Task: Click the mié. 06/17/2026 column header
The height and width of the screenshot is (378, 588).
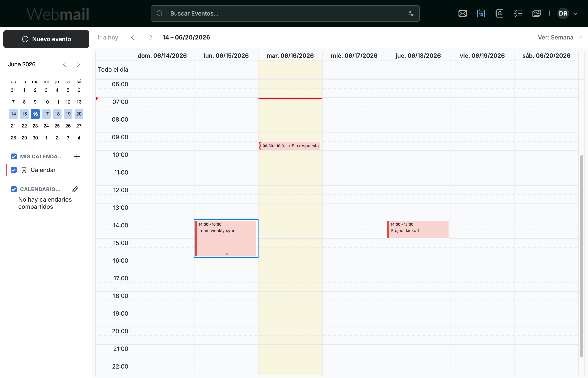Action: click(354, 56)
